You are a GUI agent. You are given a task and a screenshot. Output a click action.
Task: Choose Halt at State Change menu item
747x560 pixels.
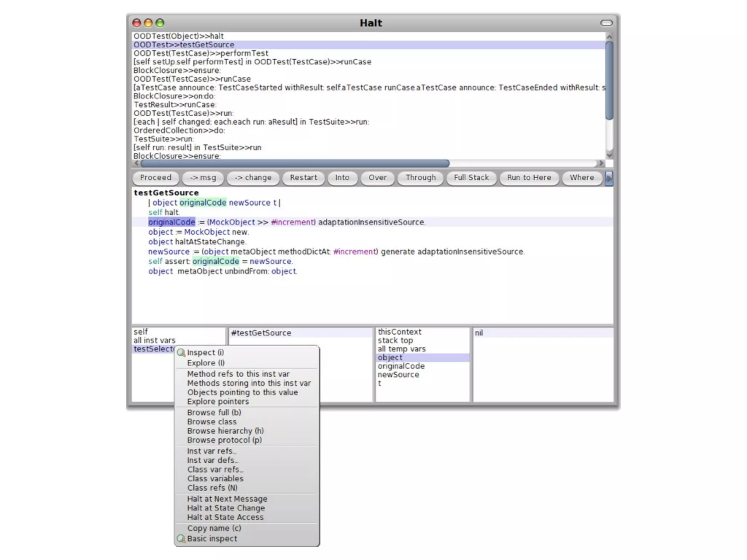click(x=226, y=508)
